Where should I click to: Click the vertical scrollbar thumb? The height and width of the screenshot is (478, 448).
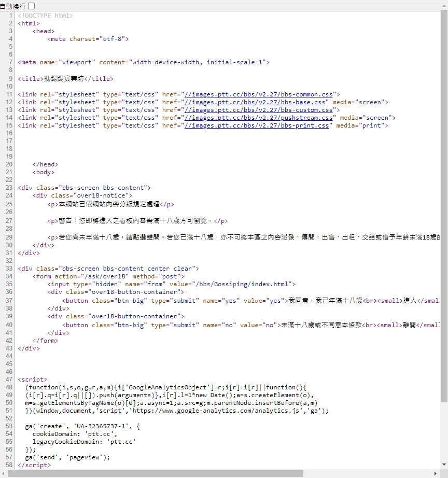point(444,206)
